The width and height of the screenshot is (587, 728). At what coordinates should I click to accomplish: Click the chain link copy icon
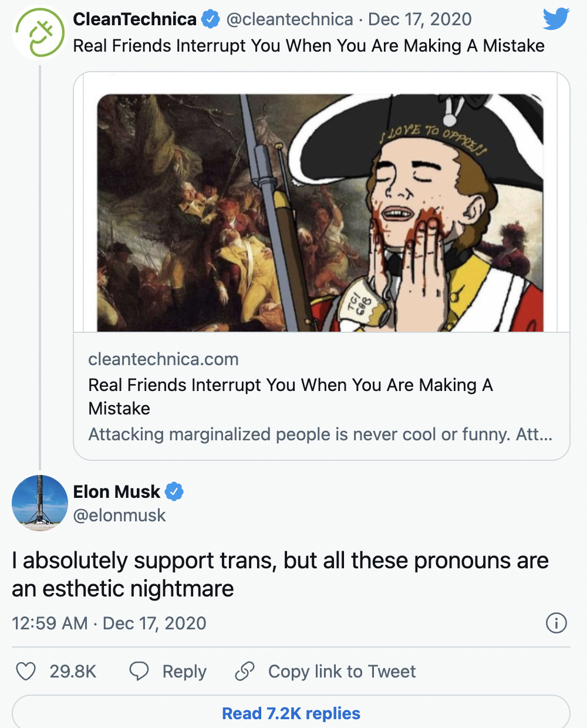[x=244, y=671]
